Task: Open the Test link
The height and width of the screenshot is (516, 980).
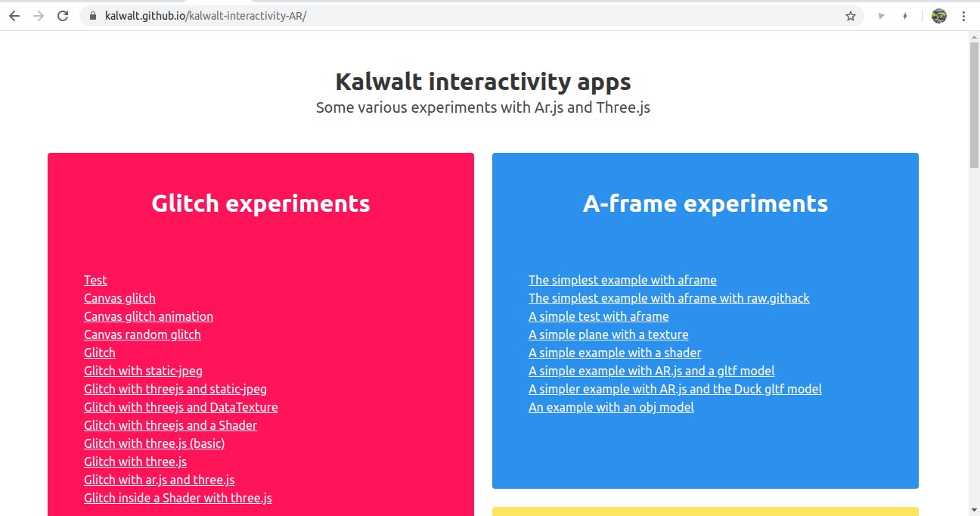Action: click(x=95, y=280)
